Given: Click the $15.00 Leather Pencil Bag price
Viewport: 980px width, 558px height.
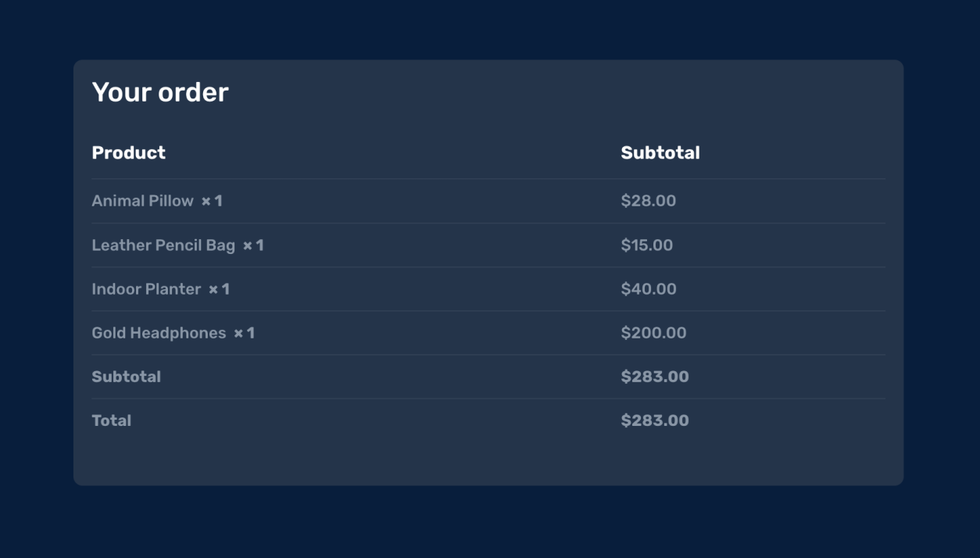Looking at the screenshot, I should click(x=646, y=245).
